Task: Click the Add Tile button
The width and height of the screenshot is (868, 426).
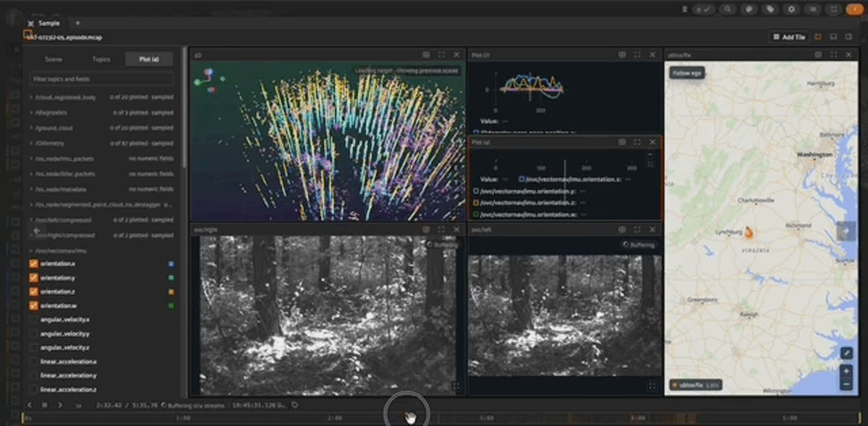Action: 789,37
